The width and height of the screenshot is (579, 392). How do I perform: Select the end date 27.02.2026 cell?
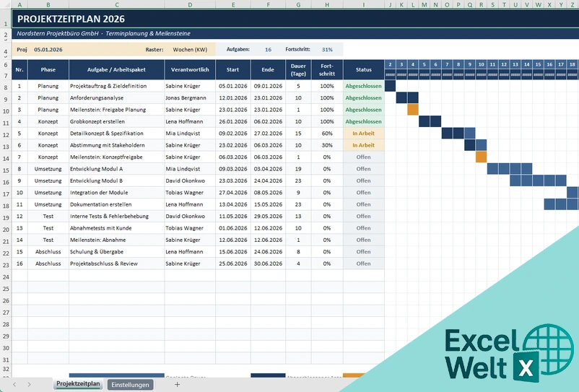(268, 134)
